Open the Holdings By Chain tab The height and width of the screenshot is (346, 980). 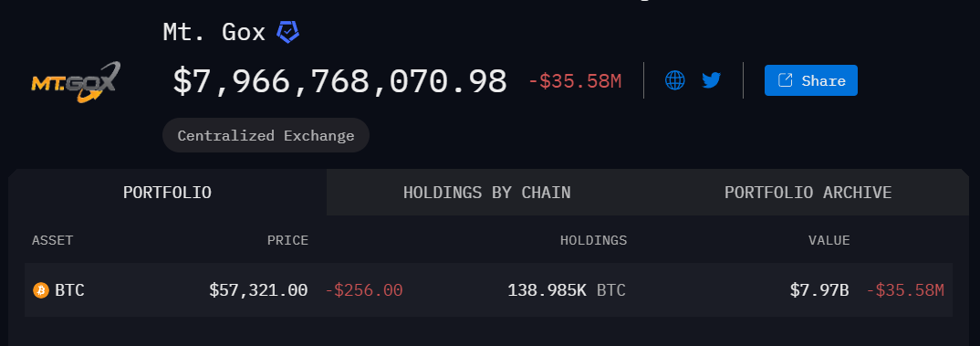tap(487, 192)
